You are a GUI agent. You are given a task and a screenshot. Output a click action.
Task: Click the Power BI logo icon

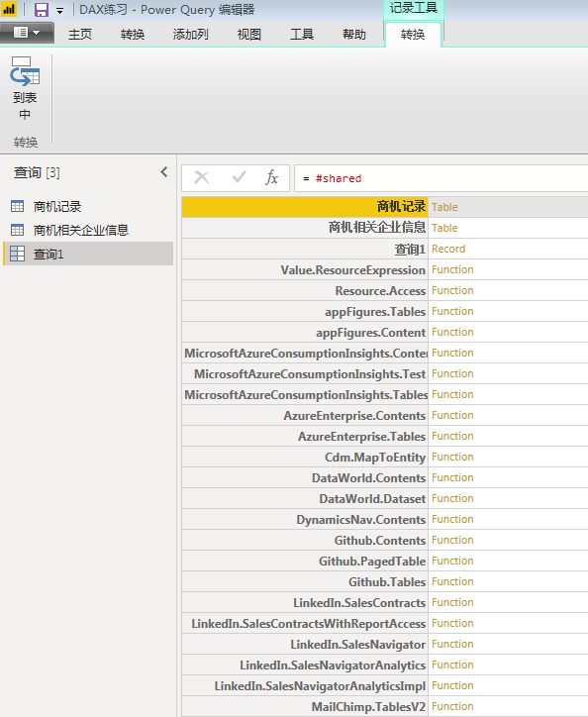pyautogui.click(x=8, y=9)
